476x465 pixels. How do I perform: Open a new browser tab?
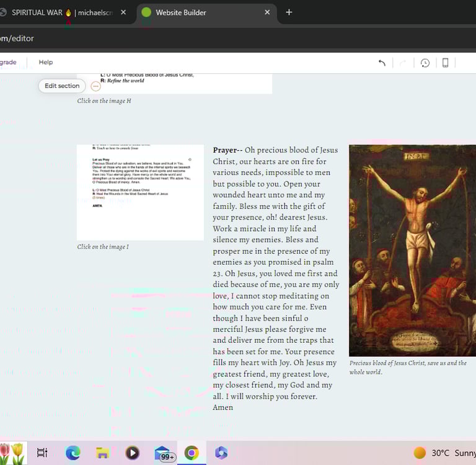289,12
